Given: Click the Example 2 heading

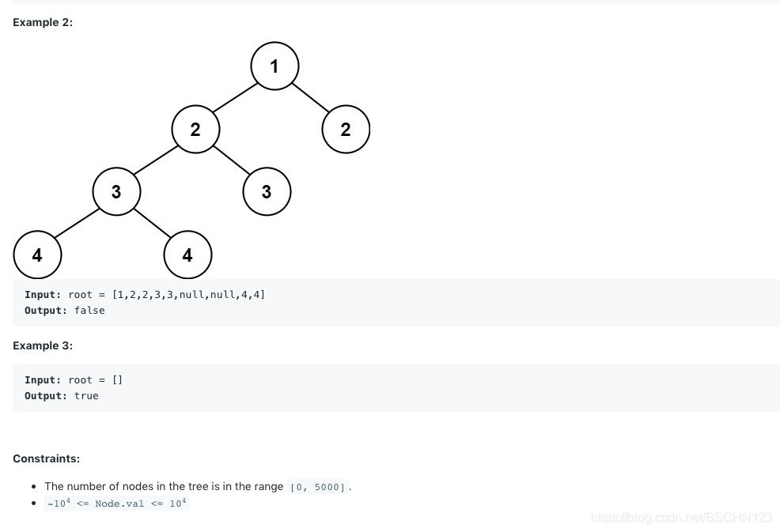Looking at the screenshot, I should click(x=43, y=22).
